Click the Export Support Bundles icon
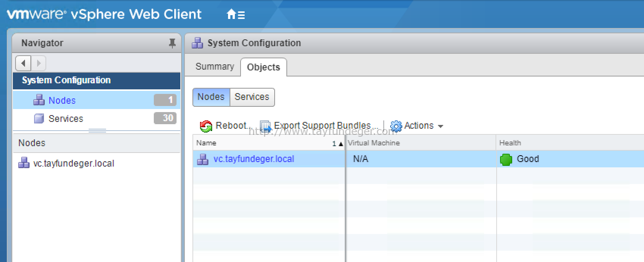The image size is (644, 262). (x=266, y=126)
